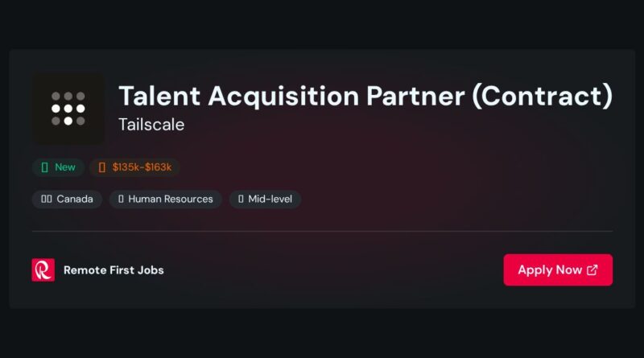
Task: Click the flag icon beside Canada
Action: pos(47,200)
